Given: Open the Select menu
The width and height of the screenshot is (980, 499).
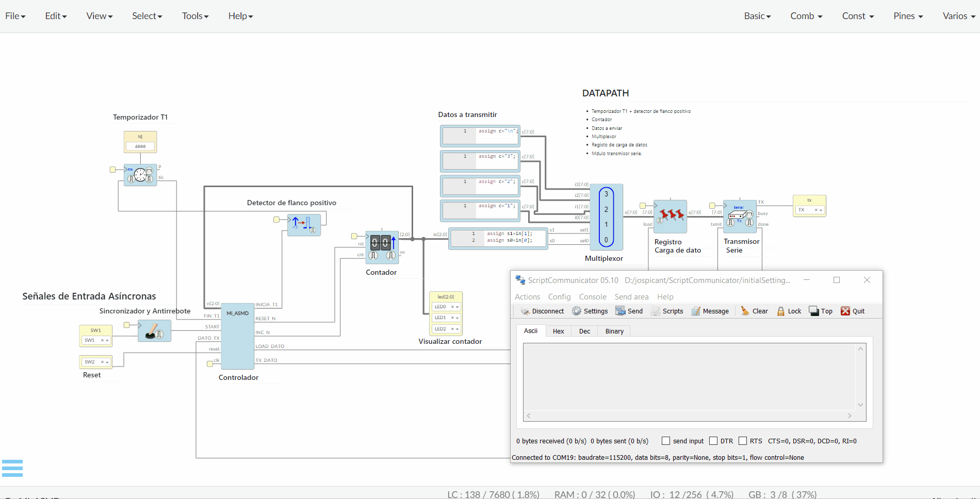Looking at the screenshot, I should click(x=147, y=16).
